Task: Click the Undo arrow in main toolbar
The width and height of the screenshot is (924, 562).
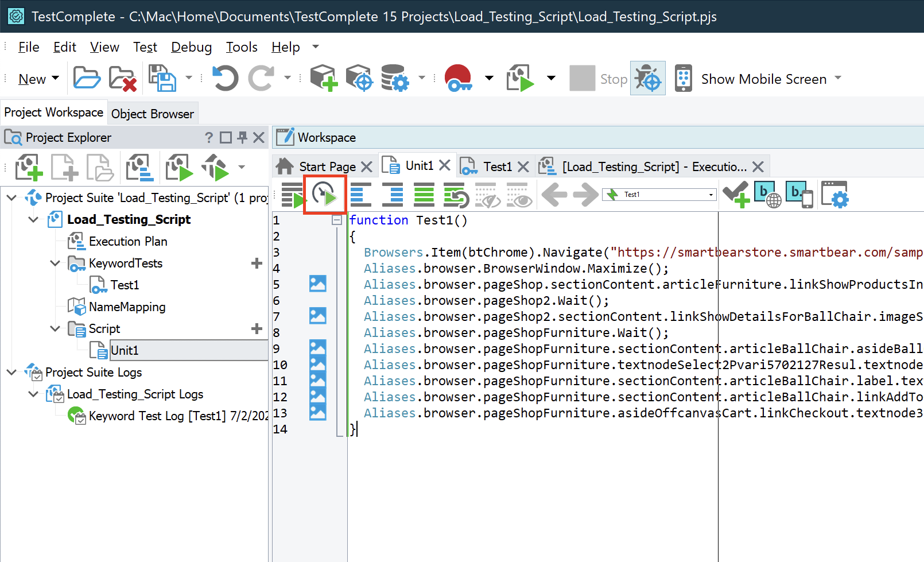Action: click(225, 78)
